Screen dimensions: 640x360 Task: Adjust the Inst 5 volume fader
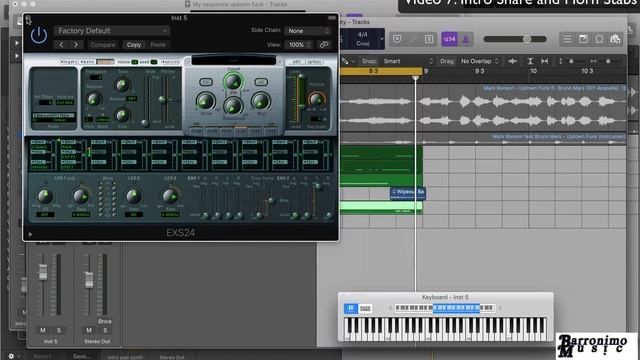(43, 272)
